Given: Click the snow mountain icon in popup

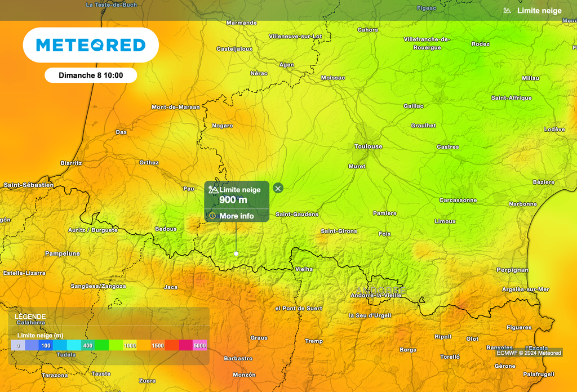Looking at the screenshot, I should coord(213,190).
